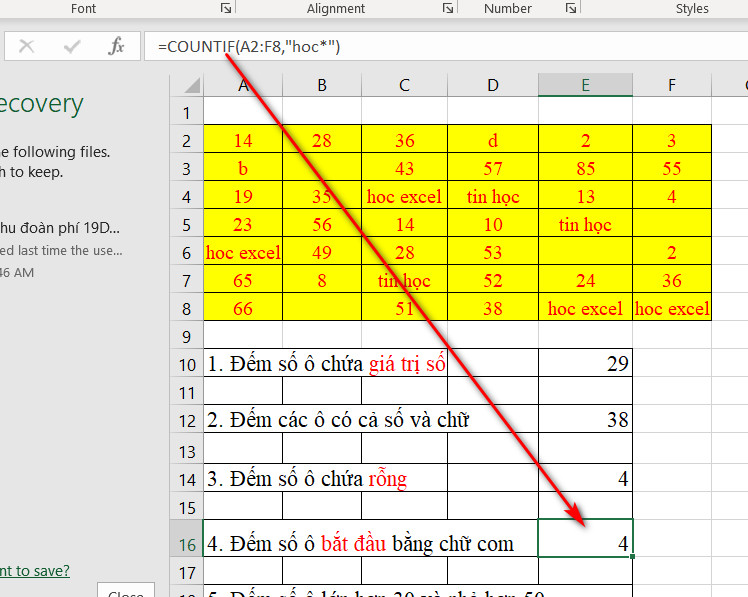Select cell C4 'hoc excel'
The image size is (748, 597).
405,197
